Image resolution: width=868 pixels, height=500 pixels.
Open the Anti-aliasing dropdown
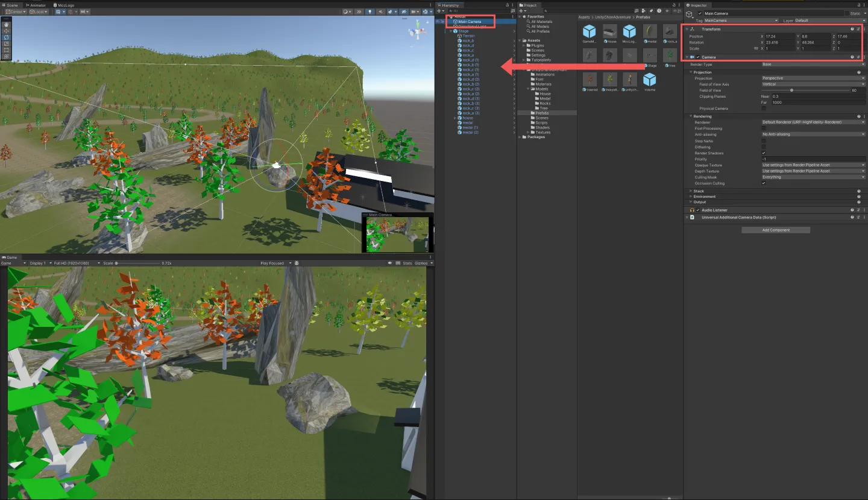click(x=813, y=134)
